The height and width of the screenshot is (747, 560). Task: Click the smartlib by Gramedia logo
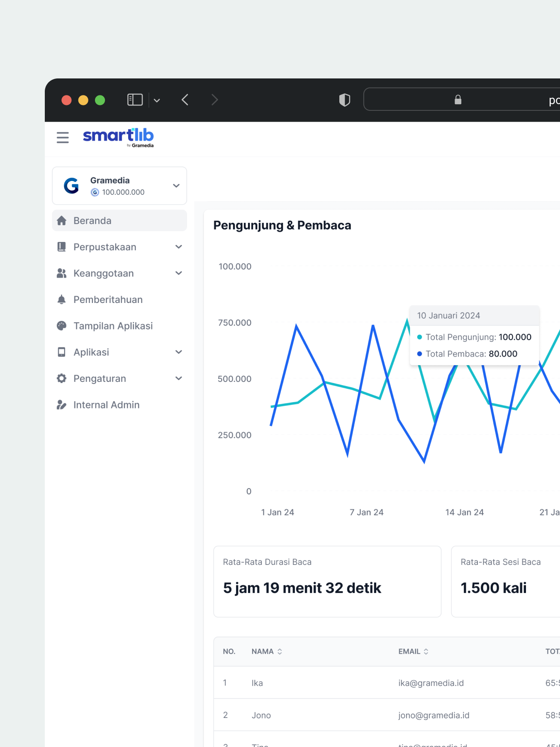[118, 137]
